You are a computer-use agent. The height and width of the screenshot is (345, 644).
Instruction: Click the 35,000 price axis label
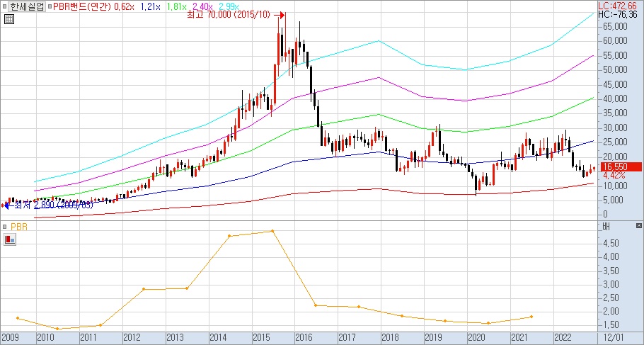click(615, 113)
